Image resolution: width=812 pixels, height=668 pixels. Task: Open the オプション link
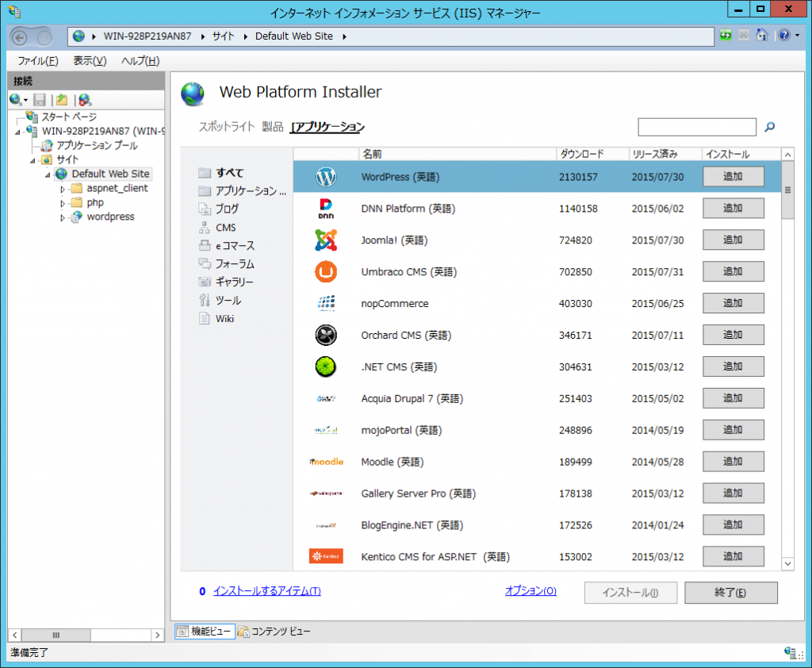530,591
